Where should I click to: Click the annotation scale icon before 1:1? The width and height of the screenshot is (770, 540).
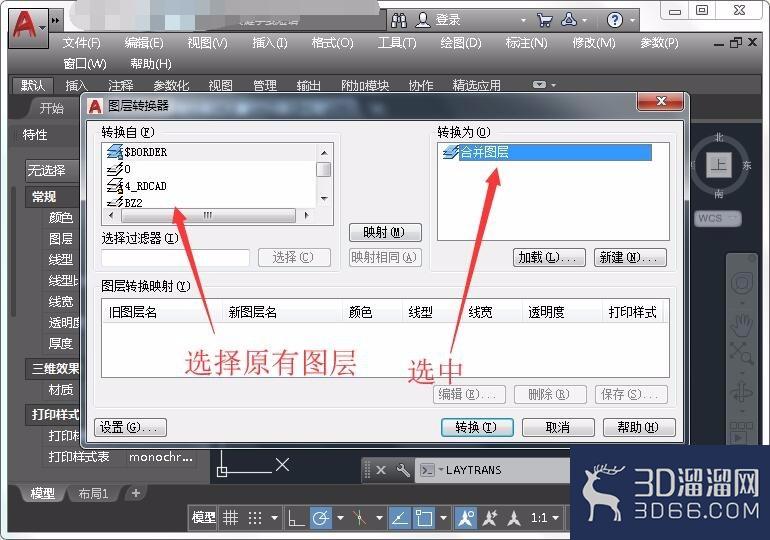514,518
